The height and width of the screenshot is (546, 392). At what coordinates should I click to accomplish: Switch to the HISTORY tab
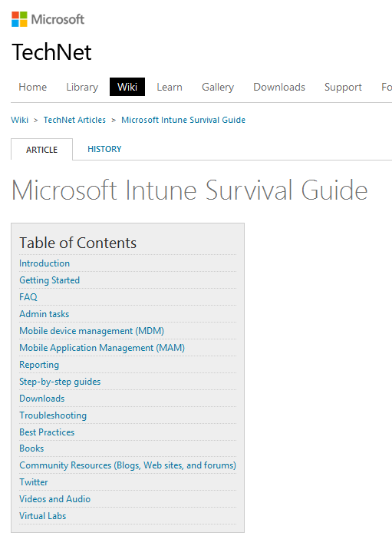click(x=104, y=149)
